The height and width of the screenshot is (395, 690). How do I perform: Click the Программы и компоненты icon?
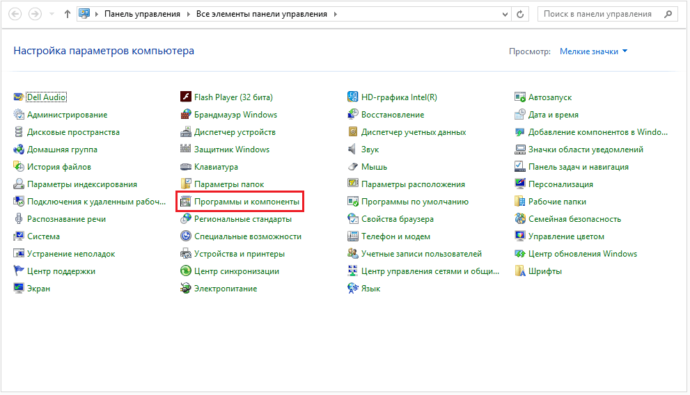(186, 201)
